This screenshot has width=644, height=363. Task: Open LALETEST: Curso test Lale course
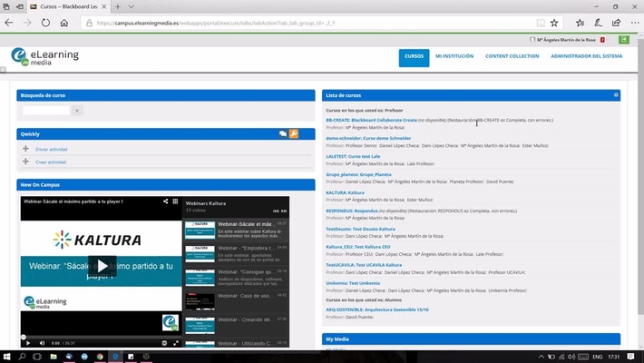pyautogui.click(x=353, y=156)
